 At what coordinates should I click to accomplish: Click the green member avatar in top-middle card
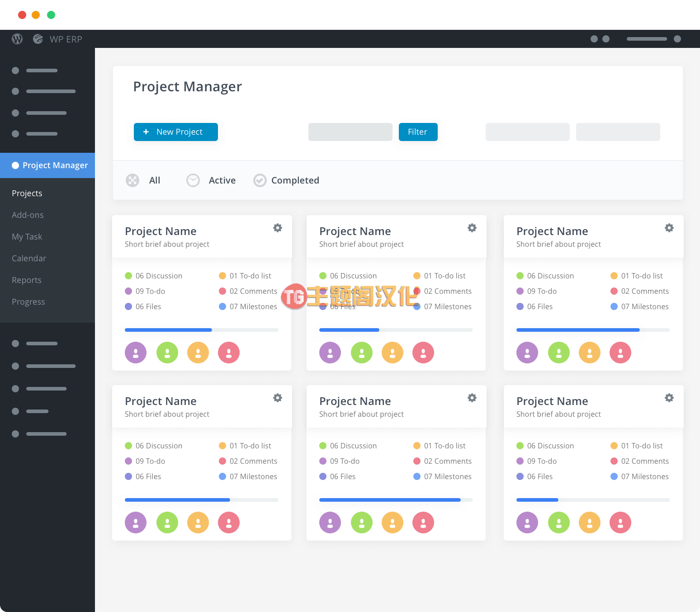[362, 353]
